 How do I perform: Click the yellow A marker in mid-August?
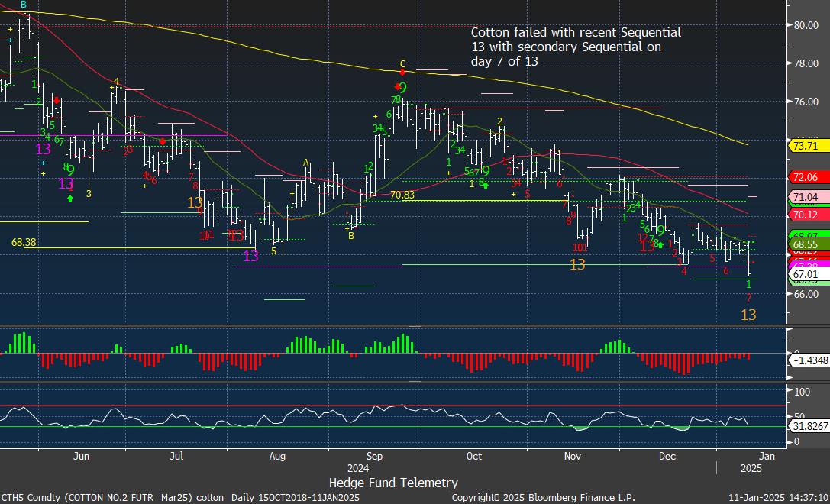pos(306,163)
